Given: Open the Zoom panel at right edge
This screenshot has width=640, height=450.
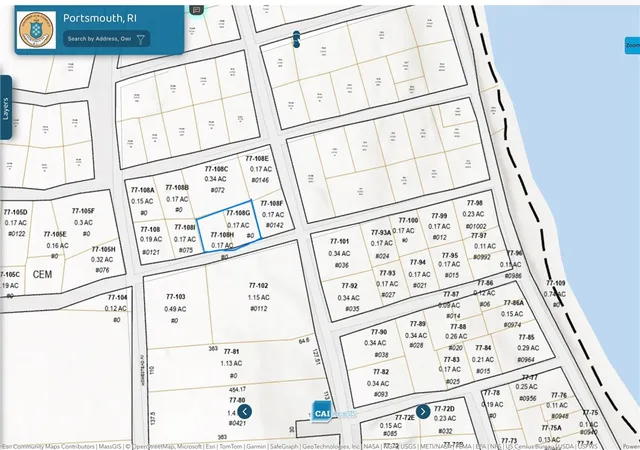Looking at the screenshot, I should point(633,45).
